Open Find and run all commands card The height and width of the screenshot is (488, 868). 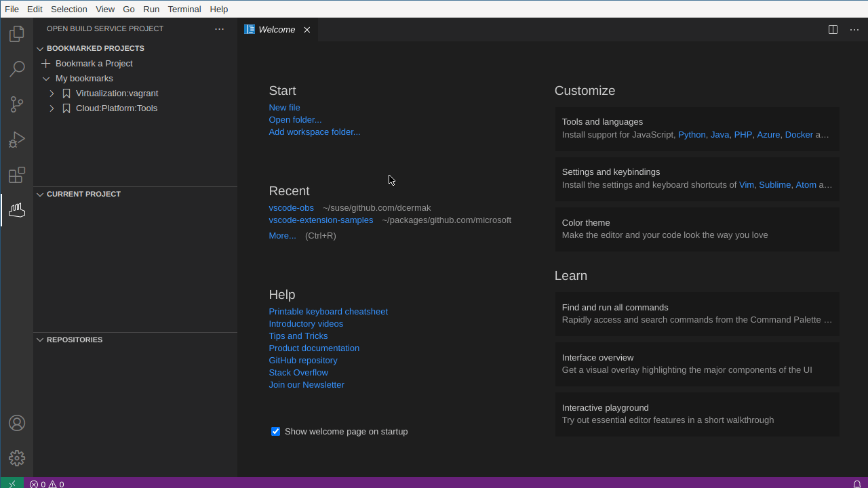coord(697,314)
